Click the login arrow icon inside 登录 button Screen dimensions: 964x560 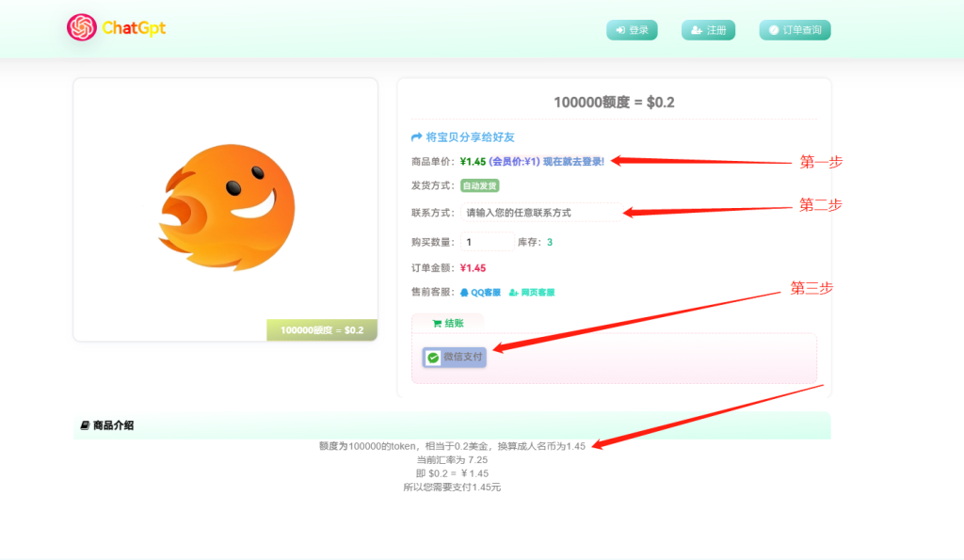coord(620,29)
